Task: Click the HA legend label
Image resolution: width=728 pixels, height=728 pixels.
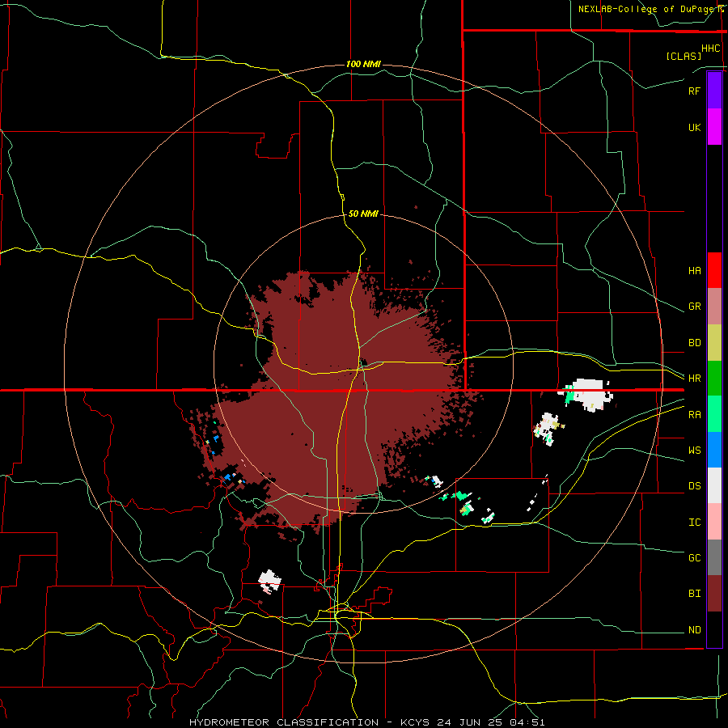Action: 694,270
